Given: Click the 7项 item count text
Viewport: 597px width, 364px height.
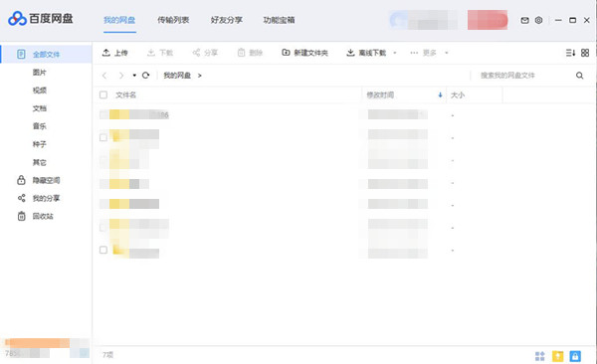Looking at the screenshot, I should (x=107, y=355).
